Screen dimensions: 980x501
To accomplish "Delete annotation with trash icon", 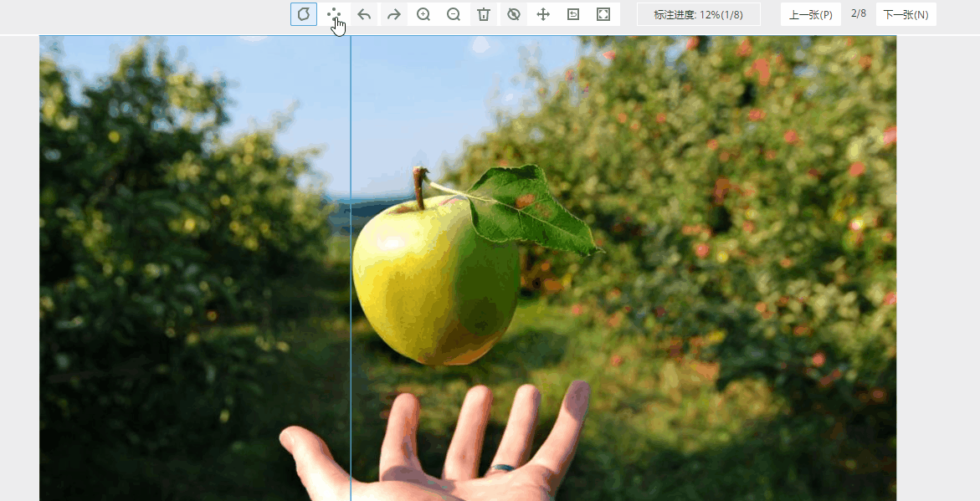I will 484,14.
